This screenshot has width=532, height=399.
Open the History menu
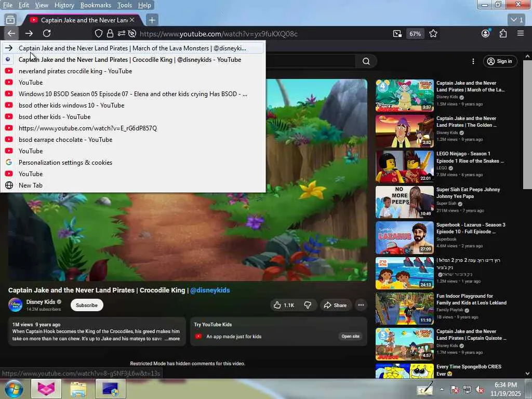click(x=64, y=5)
